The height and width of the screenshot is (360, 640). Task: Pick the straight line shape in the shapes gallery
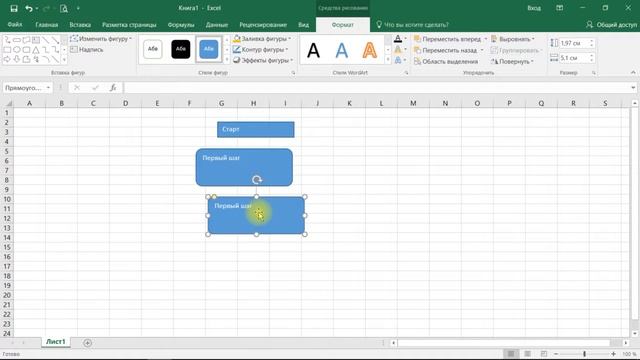point(46,40)
